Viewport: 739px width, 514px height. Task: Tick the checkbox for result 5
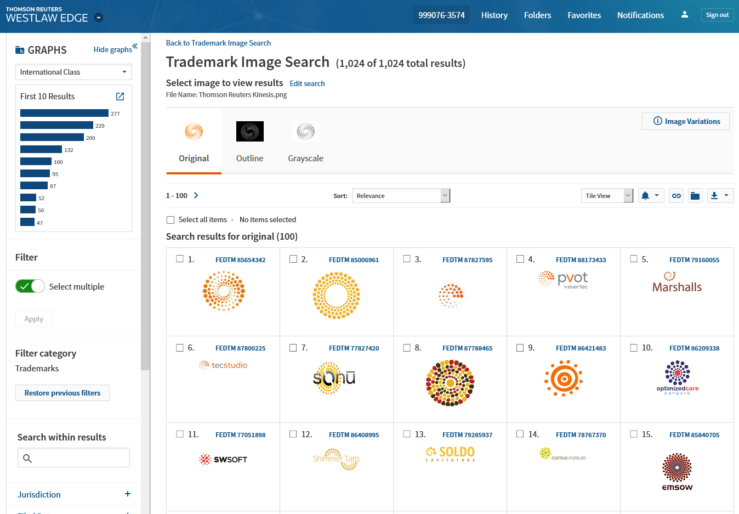[x=633, y=259]
